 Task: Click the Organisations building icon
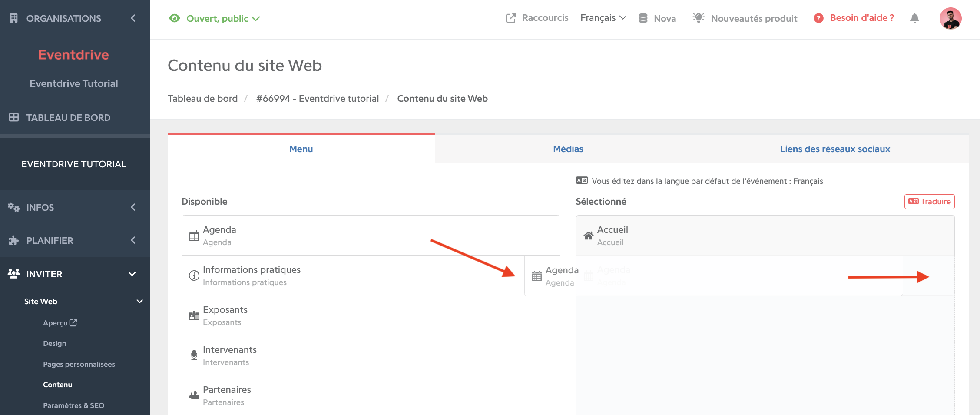click(14, 18)
